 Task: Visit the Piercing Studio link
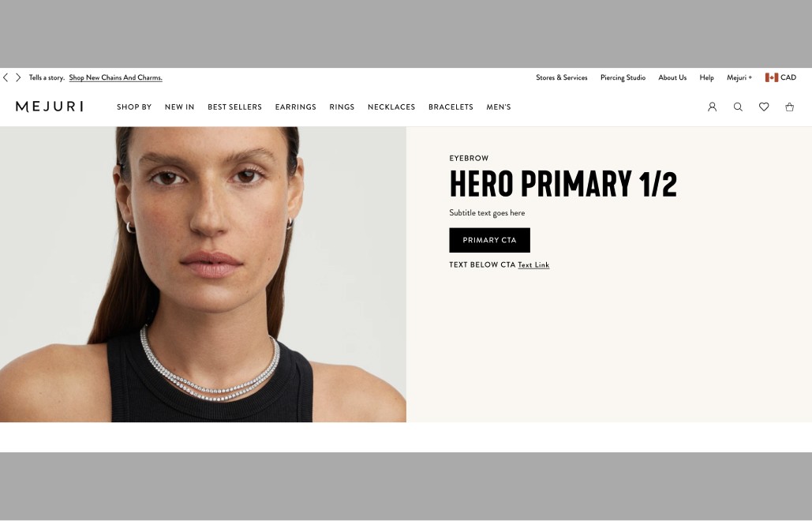tap(623, 77)
